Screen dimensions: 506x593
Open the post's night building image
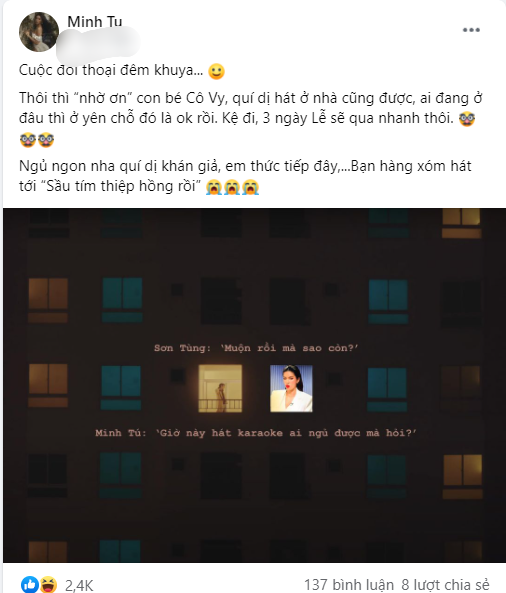click(254, 385)
